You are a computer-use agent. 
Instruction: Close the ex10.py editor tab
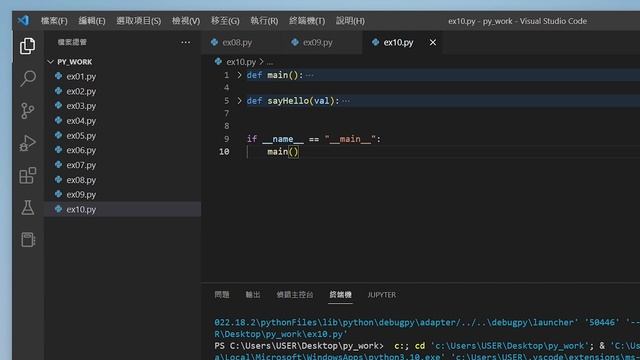pyautogui.click(x=433, y=42)
